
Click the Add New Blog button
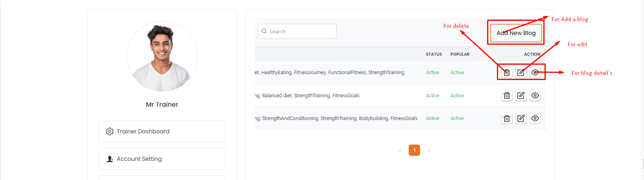click(x=516, y=33)
